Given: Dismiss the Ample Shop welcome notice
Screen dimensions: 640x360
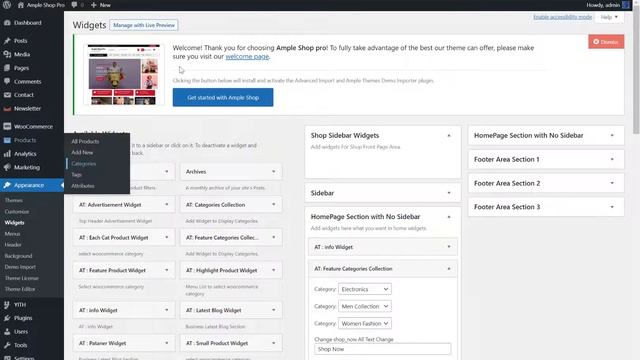Looking at the screenshot, I should [x=606, y=42].
